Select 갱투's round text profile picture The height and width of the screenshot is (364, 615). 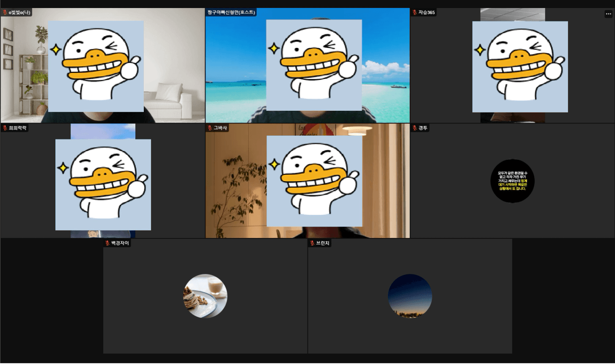pyautogui.click(x=512, y=181)
